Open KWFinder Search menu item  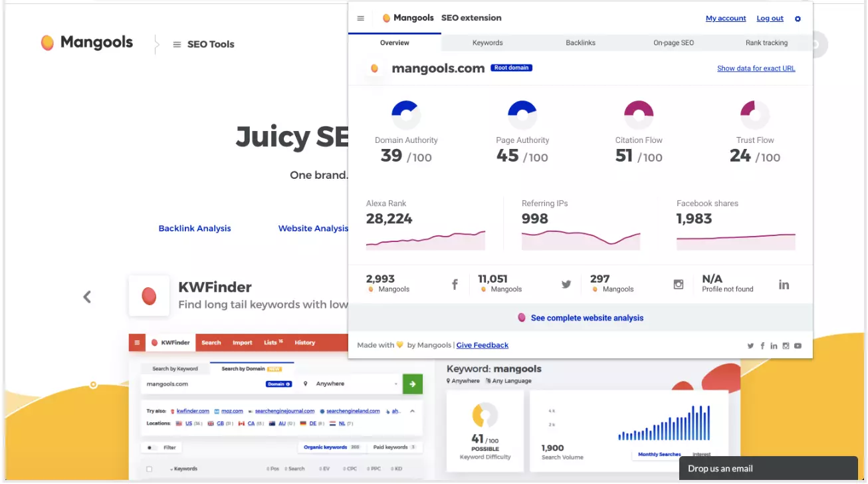[211, 342]
